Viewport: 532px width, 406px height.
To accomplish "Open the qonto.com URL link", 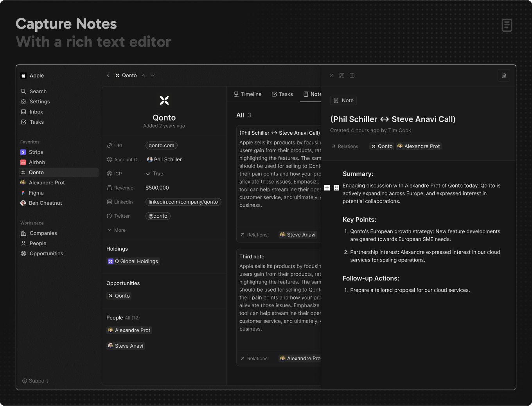I will (x=161, y=146).
